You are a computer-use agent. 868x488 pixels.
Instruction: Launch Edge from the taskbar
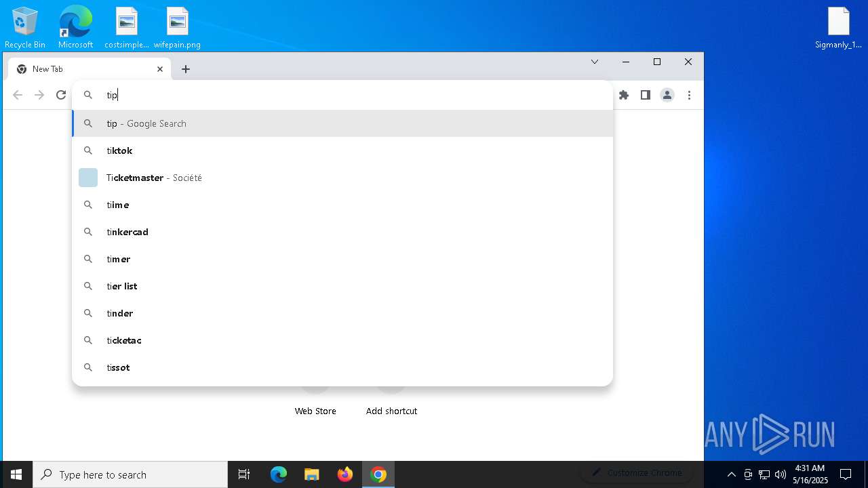(x=279, y=474)
